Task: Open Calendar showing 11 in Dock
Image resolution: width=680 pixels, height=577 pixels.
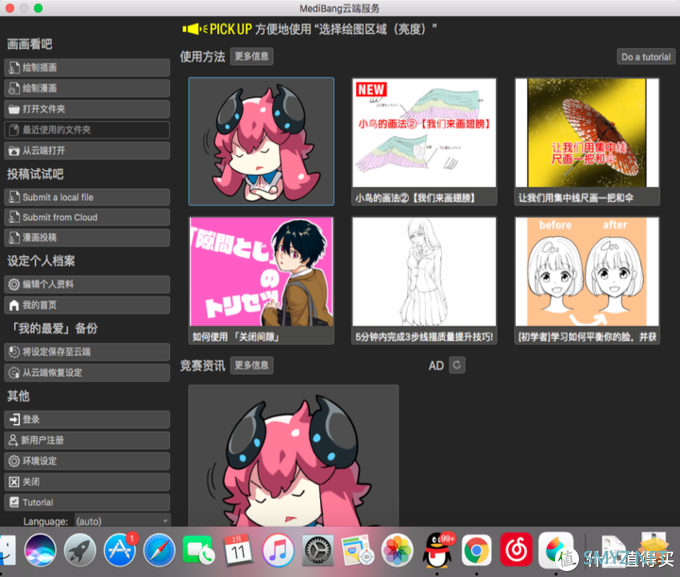Action: click(x=238, y=551)
